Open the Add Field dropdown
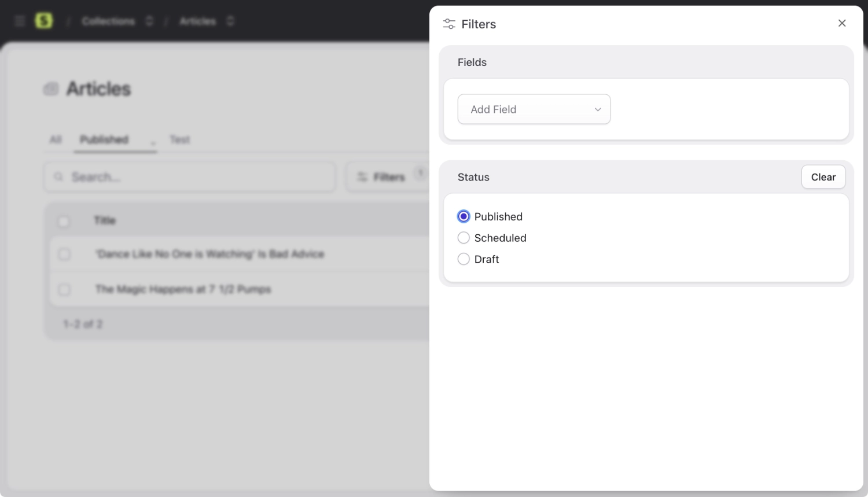The width and height of the screenshot is (868, 497). click(x=534, y=109)
